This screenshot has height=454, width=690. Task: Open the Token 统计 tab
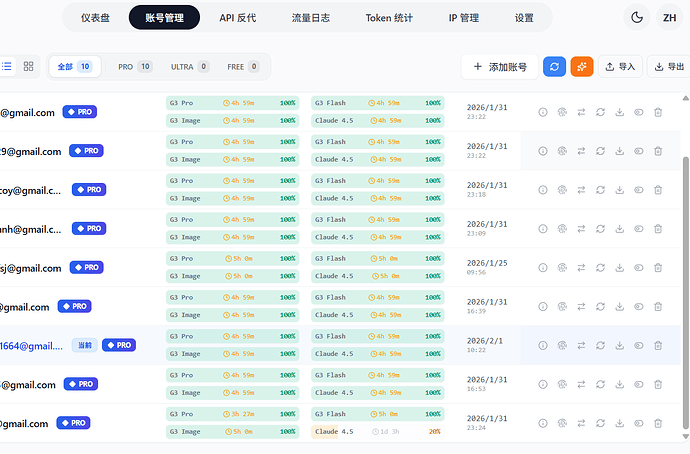[x=389, y=18]
